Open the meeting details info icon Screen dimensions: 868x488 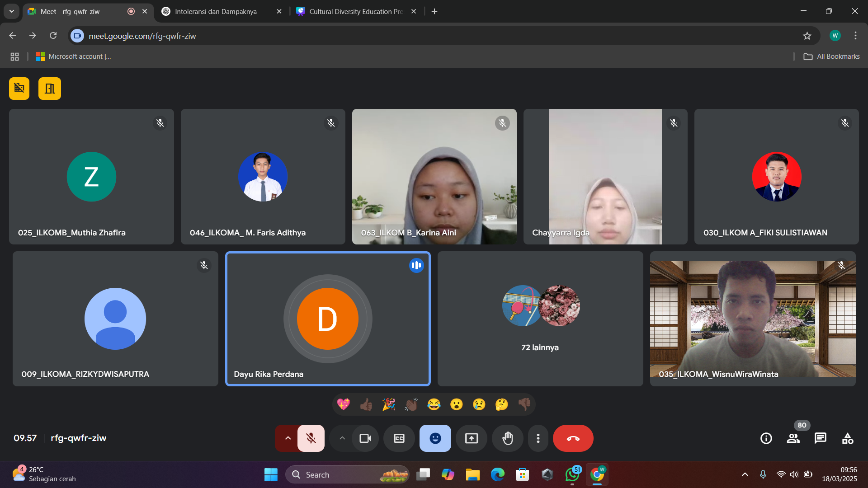(766, 438)
